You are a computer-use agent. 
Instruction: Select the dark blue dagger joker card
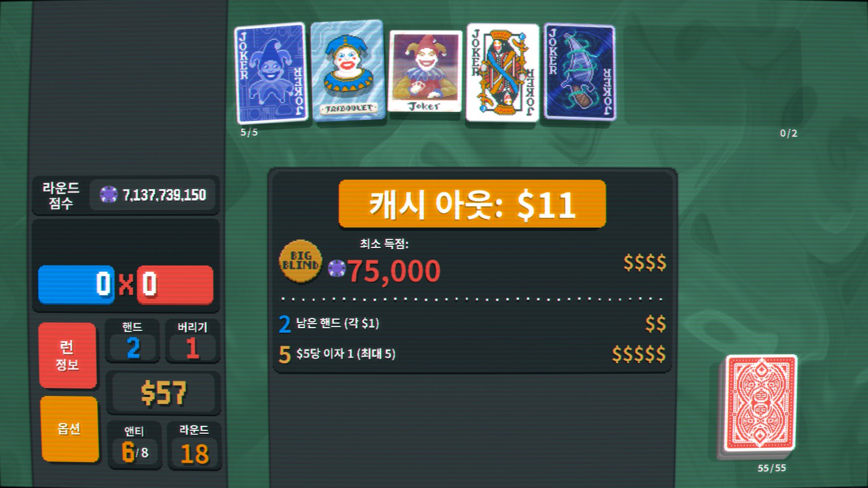click(x=579, y=72)
